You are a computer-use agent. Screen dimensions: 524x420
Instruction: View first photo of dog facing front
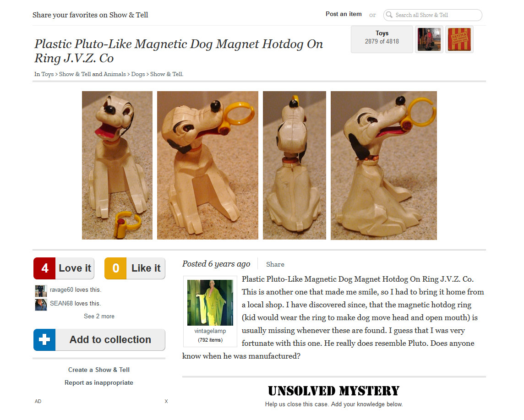[117, 165]
